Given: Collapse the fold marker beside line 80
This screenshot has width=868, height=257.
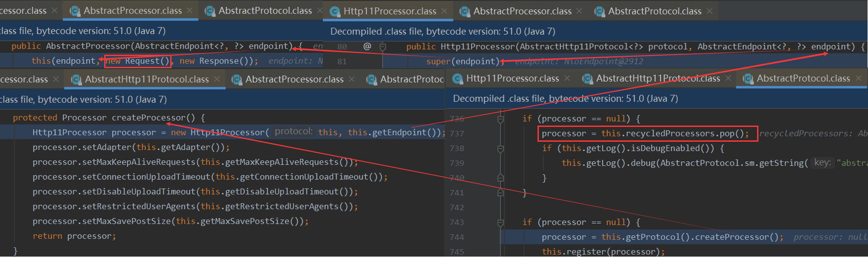Looking at the screenshot, I should [383, 46].
